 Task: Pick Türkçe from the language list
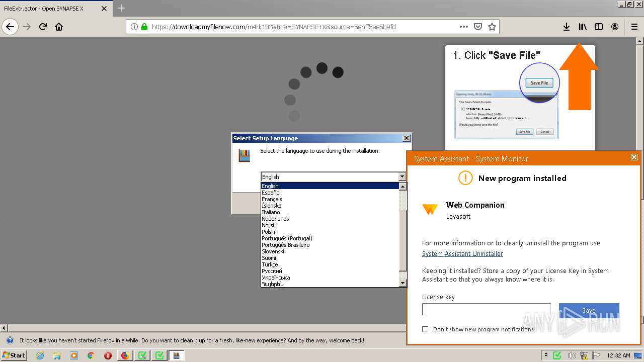330,264
